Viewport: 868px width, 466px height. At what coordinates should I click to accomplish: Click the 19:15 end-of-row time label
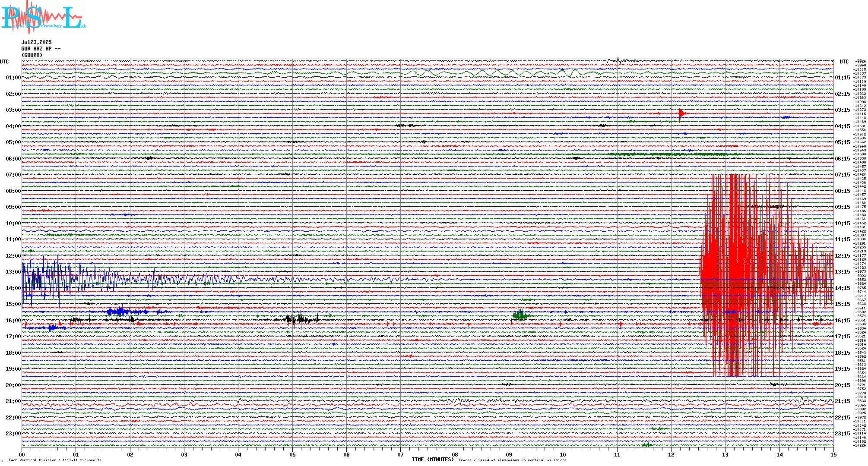843,369
